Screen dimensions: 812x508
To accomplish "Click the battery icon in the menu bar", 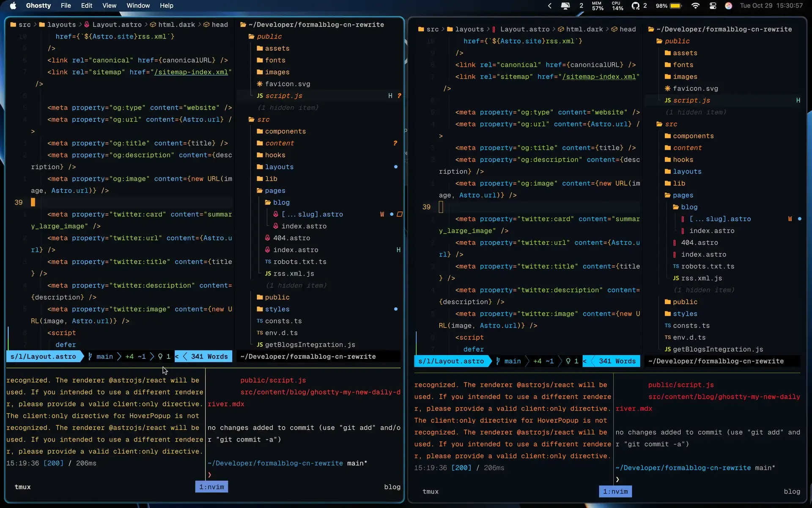I will pos(675,6).
